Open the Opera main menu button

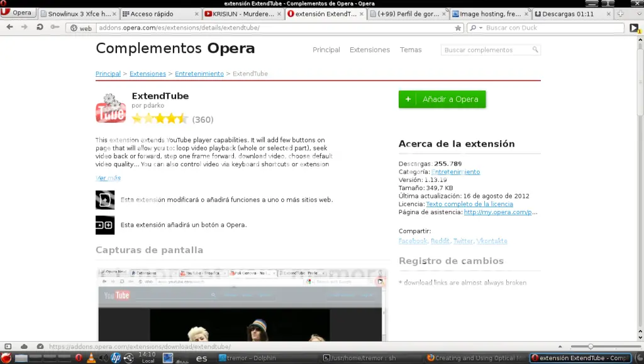pyautogui.click(x=17, y=13)
